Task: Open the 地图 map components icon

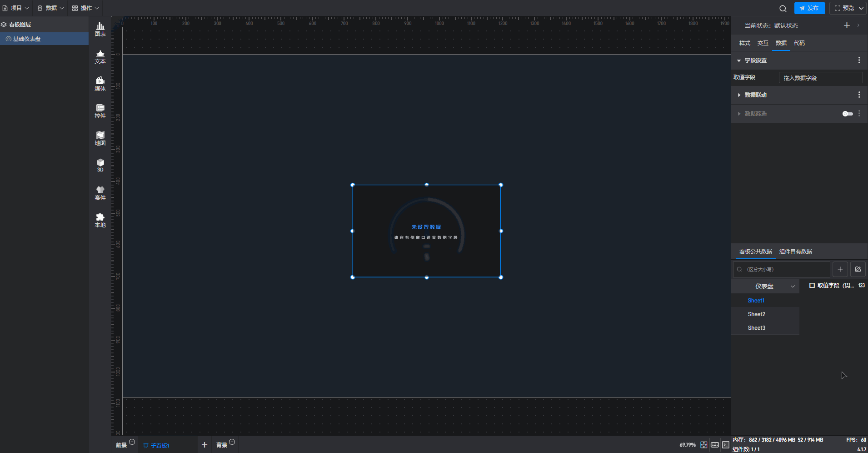Action: 100,138
